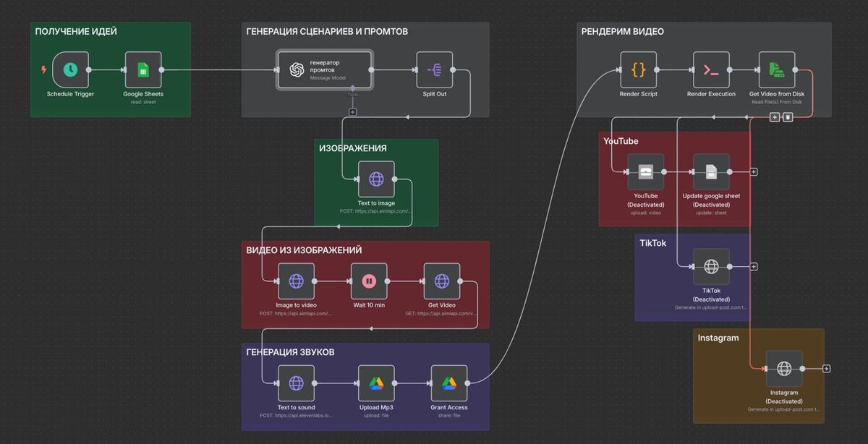Select the Wait 10 min pause node

(369, 281)
